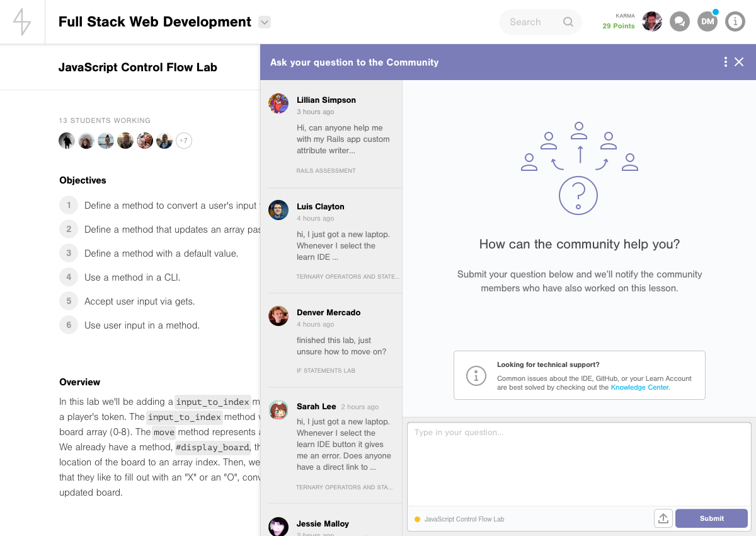This screenshot has height=536, width=756.
Task: Expand the +7 students working avatars
Action: pos(184,141)
